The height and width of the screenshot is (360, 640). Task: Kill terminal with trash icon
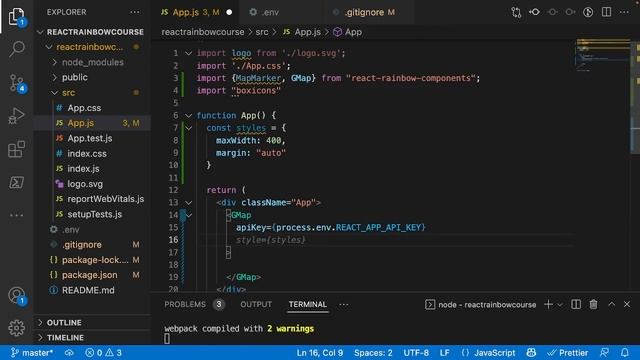tap(593, 304)
